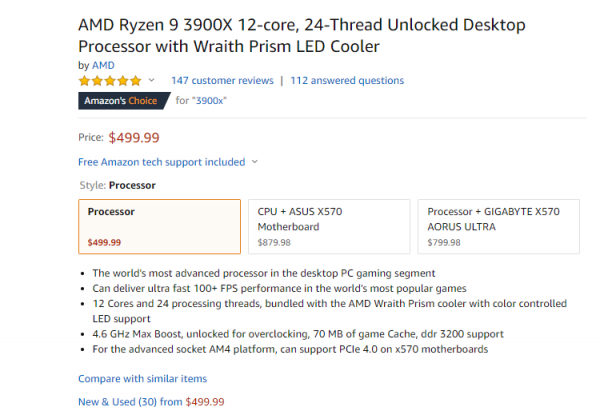The height and width of the screenshot is (411, 600).
Task: Select the Processor style option
Action: (159, 226)
